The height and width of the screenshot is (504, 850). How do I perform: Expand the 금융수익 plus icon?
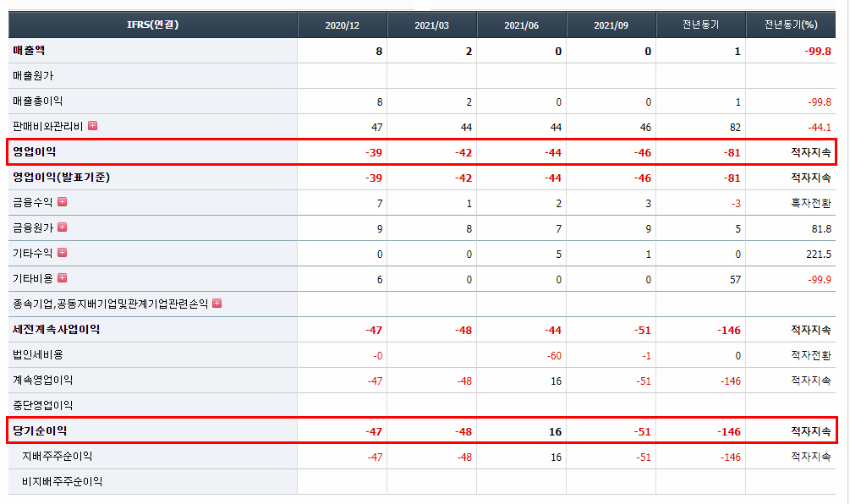pos(63,201)
